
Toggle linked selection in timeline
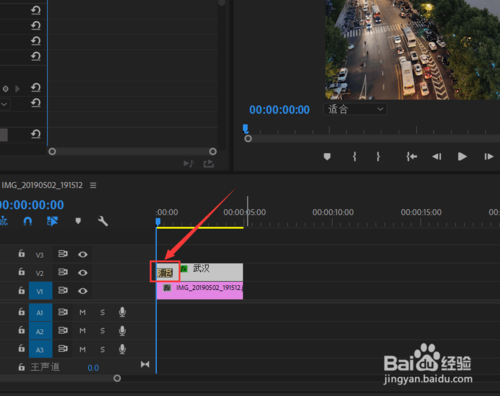(x=52, y=221)
